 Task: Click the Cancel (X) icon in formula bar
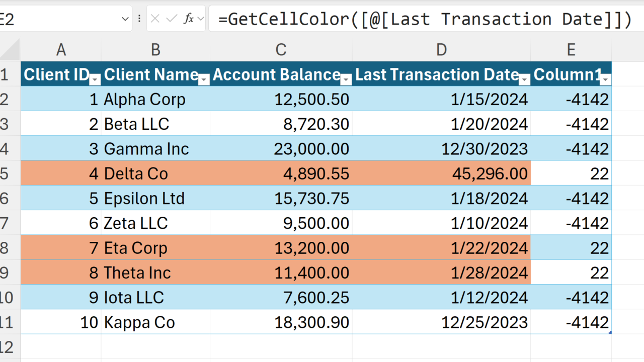tap(155, 19)
